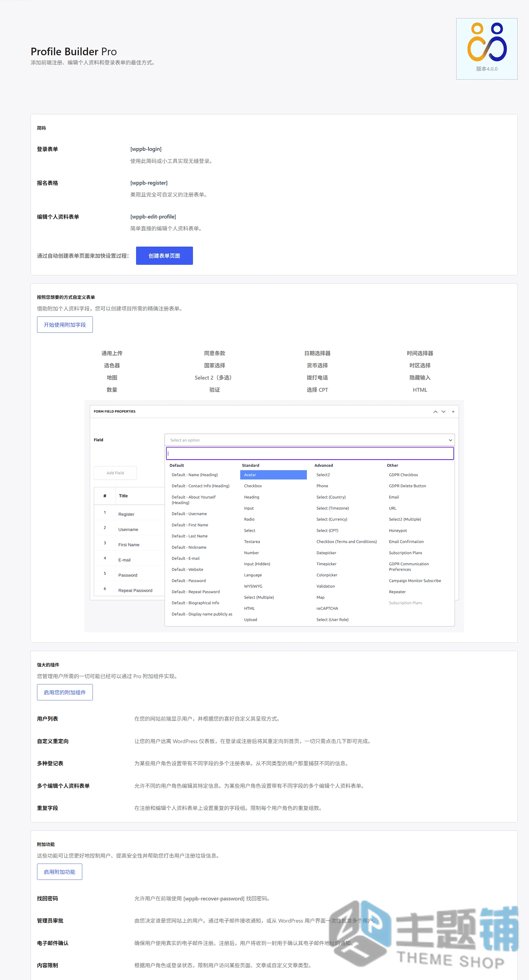Click the 开始使用附加字段 button
The width and height of the screenshot is (529, 980).
pyautogui.click(x=65, y=325)
